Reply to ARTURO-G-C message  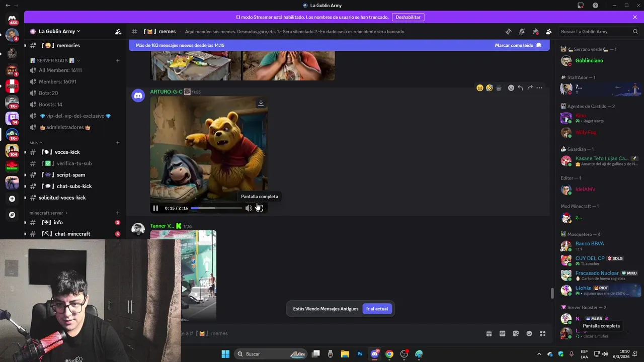pyautogui.click(x=520, y=88)
